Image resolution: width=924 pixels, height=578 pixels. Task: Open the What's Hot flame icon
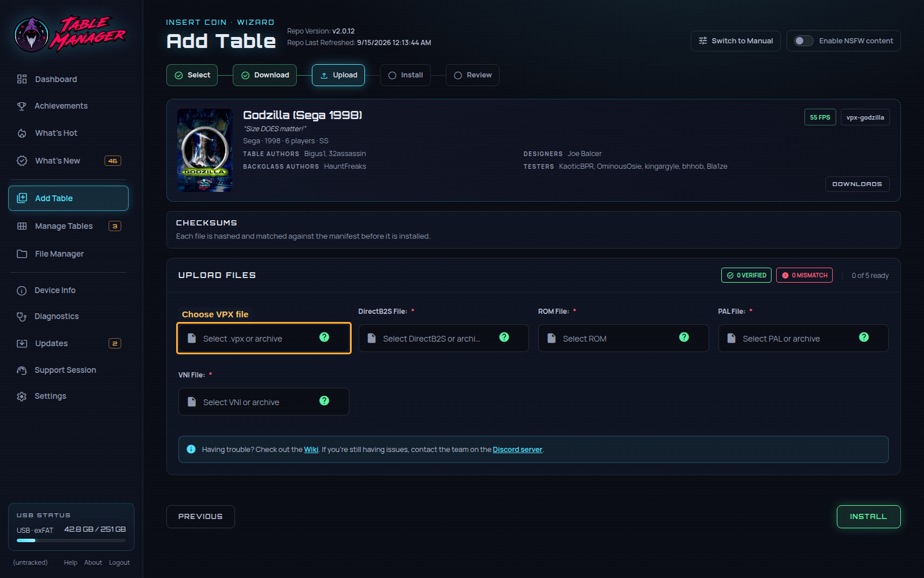[22, 134]
